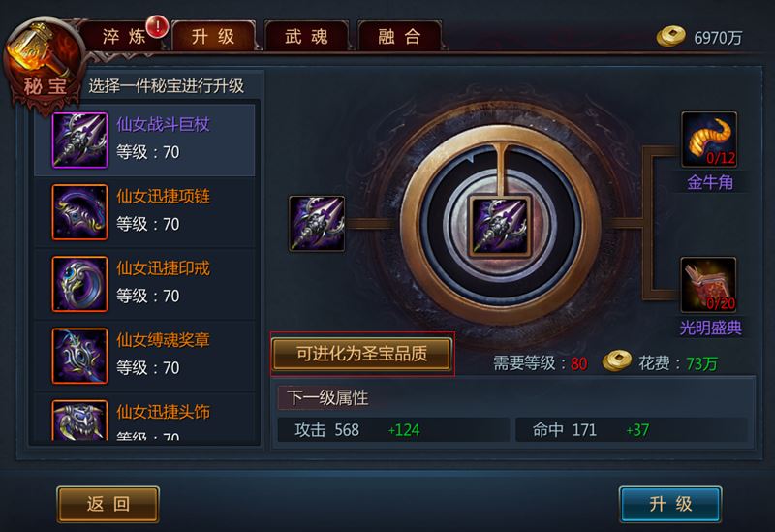This screenshot has width=775, height=532.
Task: Select the 仙女迅捷头饰 headpiece icon
Action: (x=79, y=421)
